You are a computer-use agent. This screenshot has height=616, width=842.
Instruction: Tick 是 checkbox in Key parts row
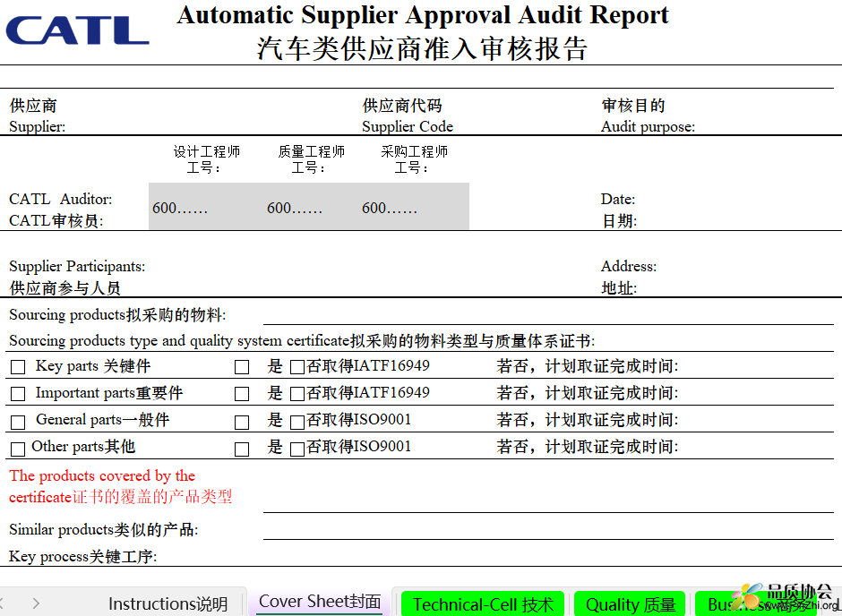point(242,367)
